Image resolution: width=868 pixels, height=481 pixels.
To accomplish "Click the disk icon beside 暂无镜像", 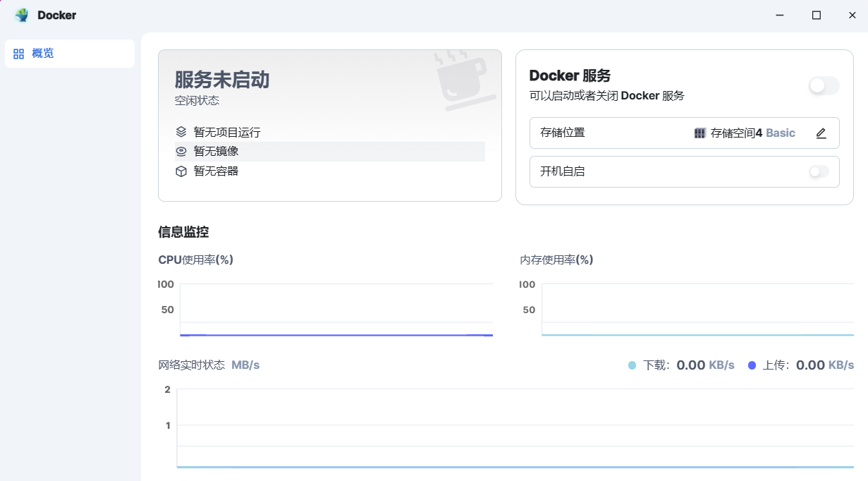I will [x=181, y=151].
